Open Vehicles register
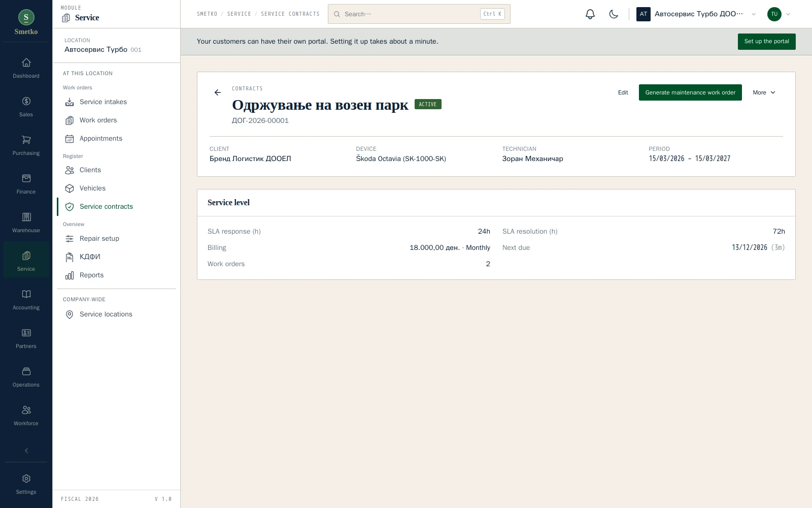812x508 pixels. (116, 188)
